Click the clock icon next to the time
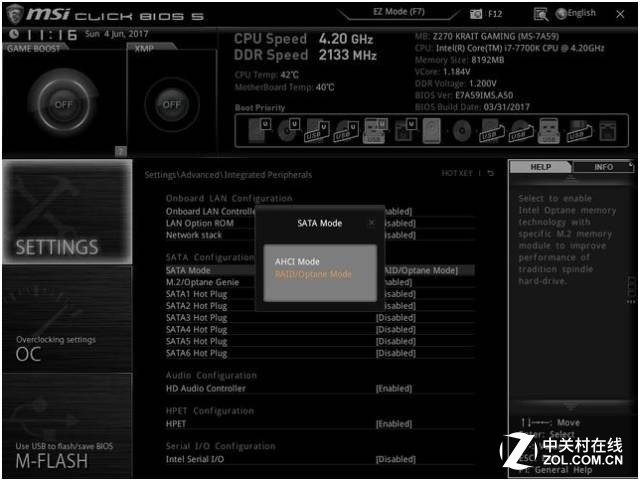 point(14,34)
